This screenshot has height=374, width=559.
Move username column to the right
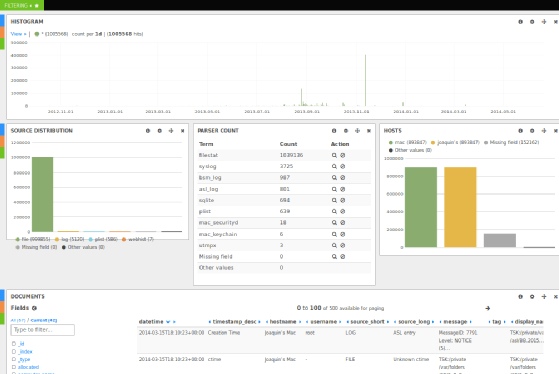340,322
